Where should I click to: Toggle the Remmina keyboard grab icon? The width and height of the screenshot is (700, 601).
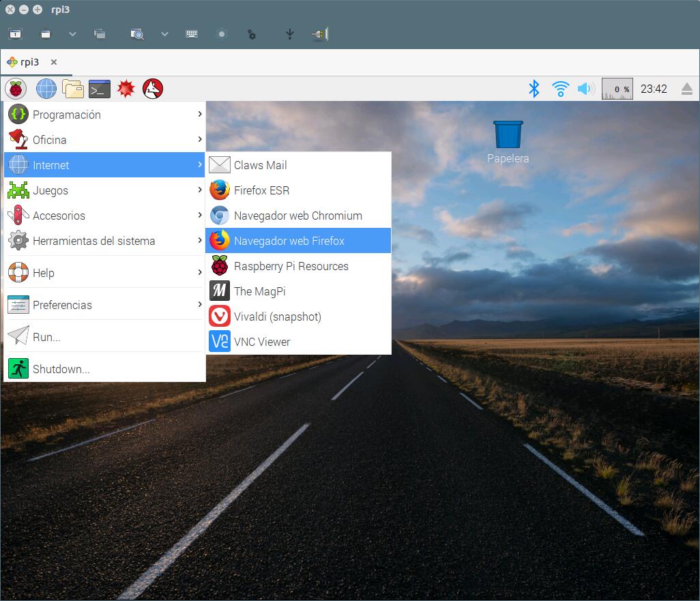pyautogui.click(x=191, y=33)
